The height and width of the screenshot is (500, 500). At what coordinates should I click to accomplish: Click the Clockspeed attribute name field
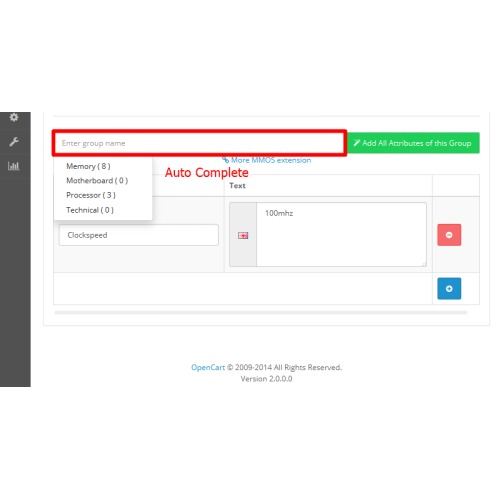pyautogui.click(x=139, y=235)
